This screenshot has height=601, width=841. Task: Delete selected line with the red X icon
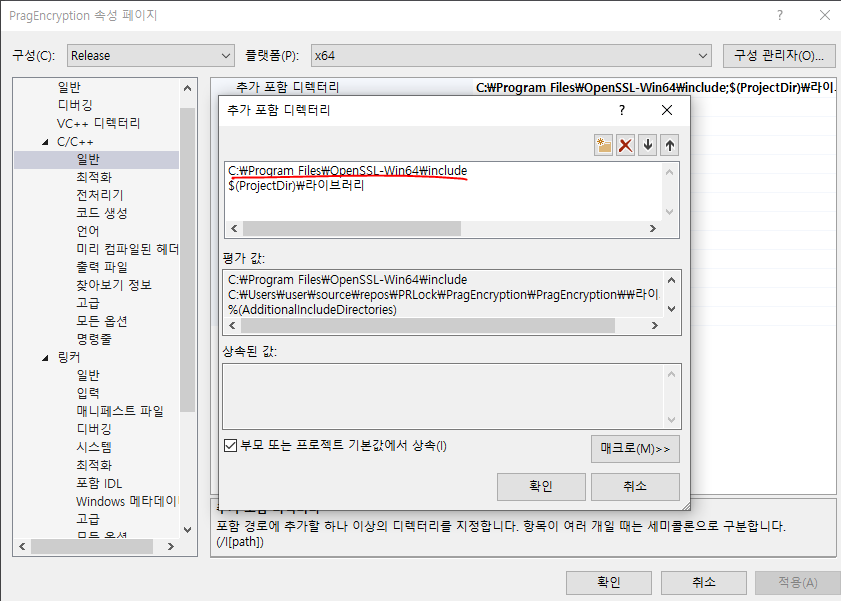pyautogui.click(x=625, y=145)
